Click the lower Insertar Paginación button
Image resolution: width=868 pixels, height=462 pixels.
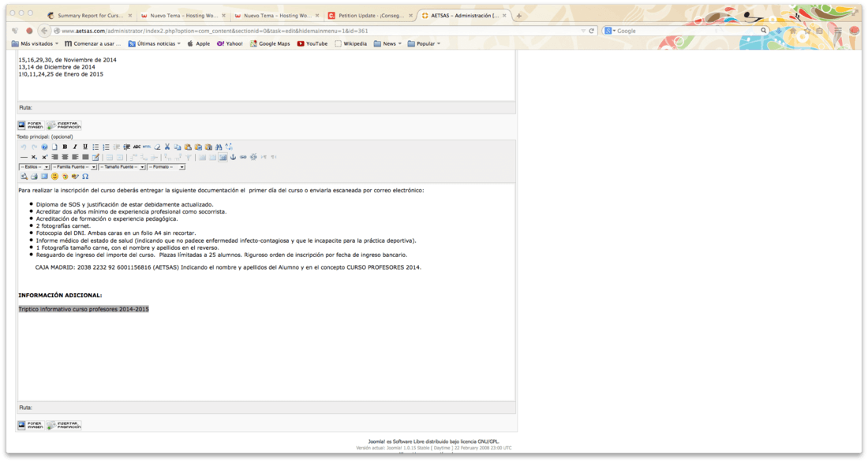[x=64, y=426]
